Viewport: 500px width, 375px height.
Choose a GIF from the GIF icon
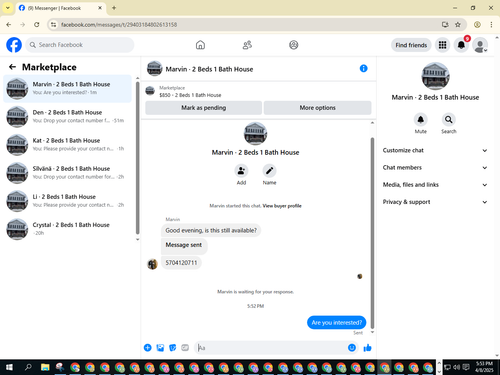[185, 348]
